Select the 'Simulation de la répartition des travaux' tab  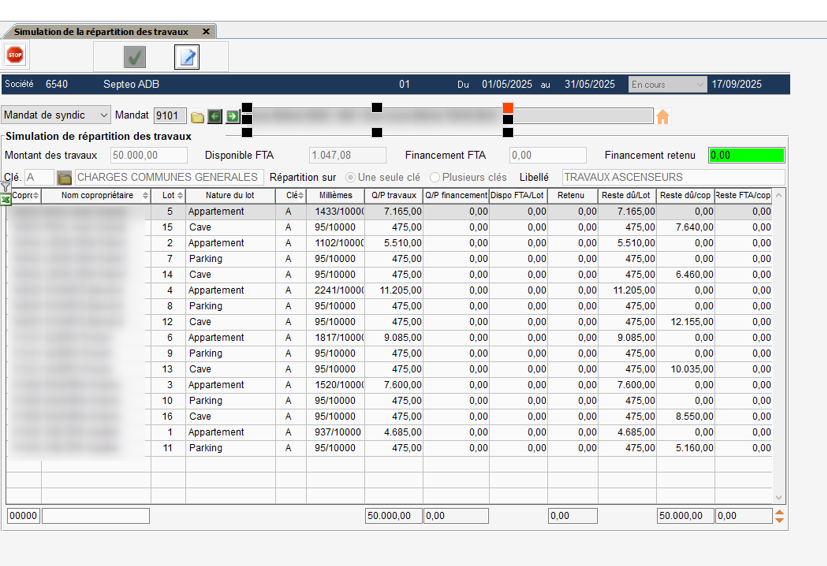100,32
